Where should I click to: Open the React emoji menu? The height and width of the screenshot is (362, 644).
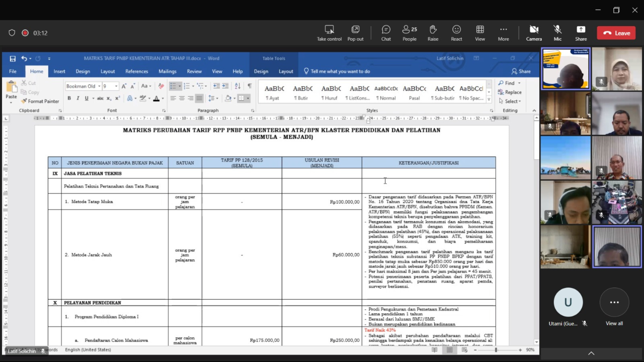pos(456,33)
